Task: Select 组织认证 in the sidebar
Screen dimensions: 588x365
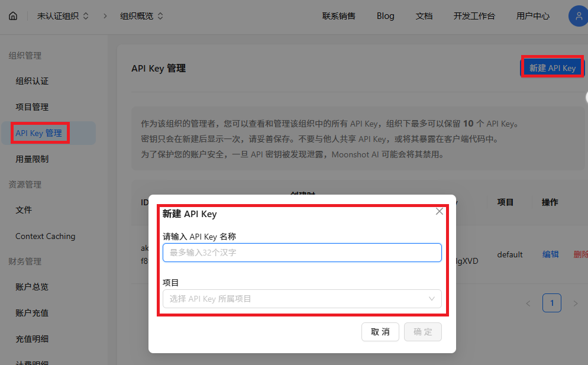Action: tap(32, 81)
